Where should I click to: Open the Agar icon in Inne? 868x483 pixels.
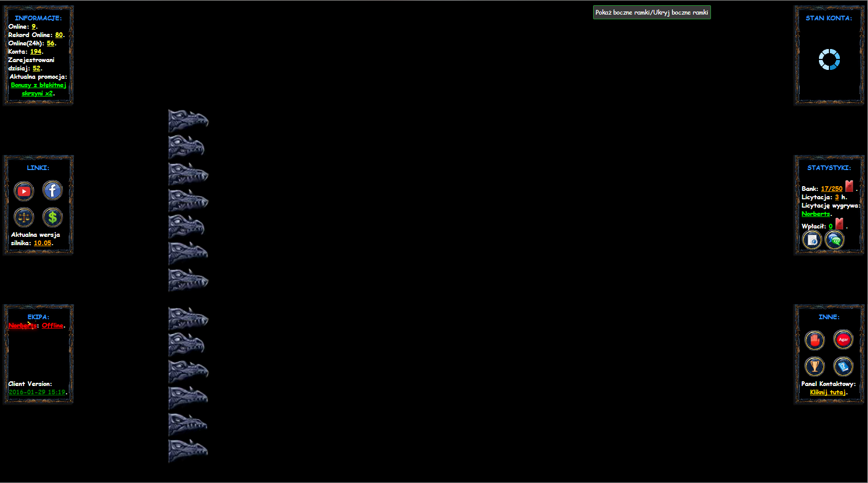point(843,340)
